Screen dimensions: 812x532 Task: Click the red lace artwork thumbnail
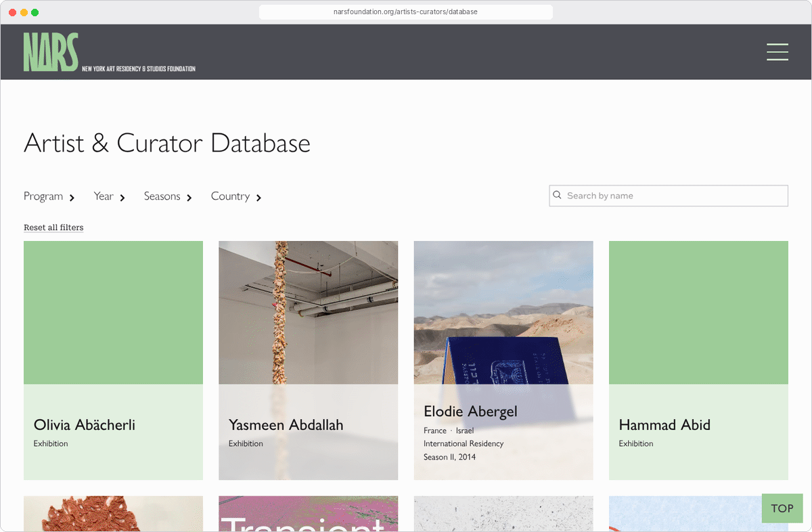pos(113,514)
